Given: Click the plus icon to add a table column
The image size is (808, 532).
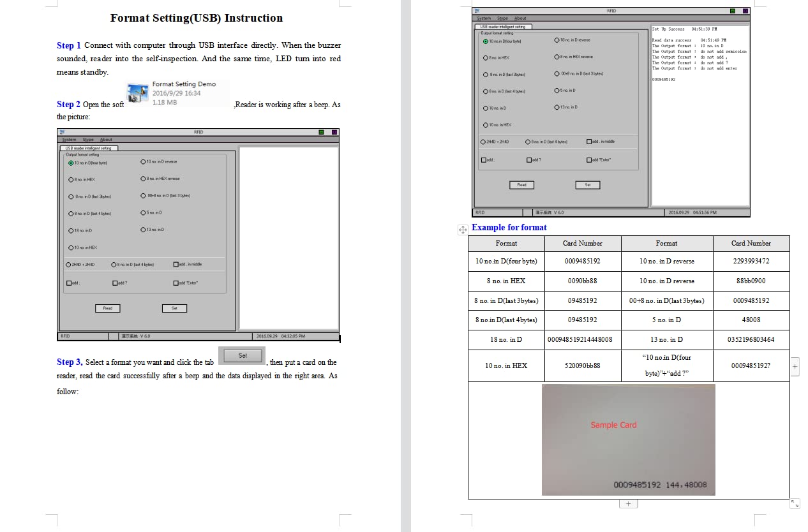Looking at the screenshot, I should [795, 366].
